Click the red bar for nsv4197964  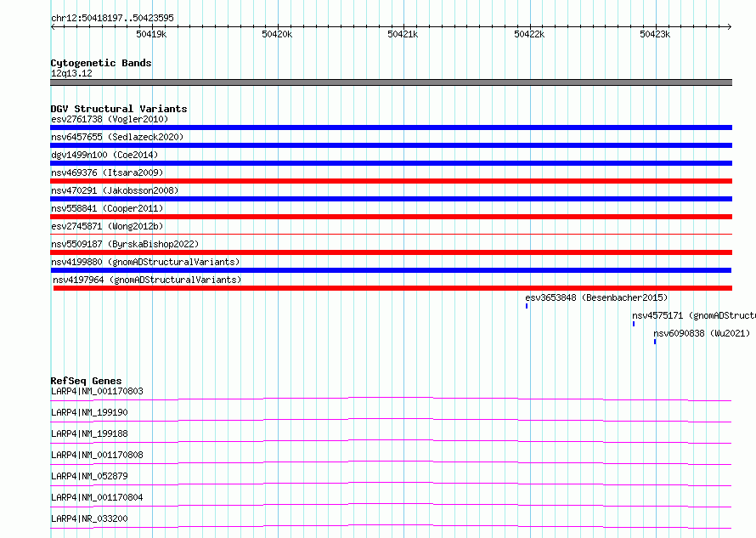pos(392,288)
